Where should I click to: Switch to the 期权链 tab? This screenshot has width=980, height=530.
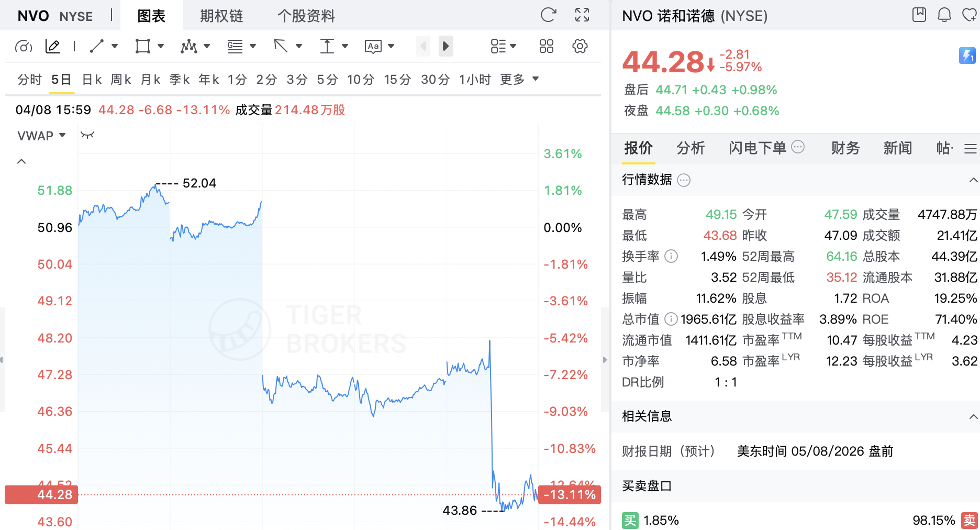222,16
